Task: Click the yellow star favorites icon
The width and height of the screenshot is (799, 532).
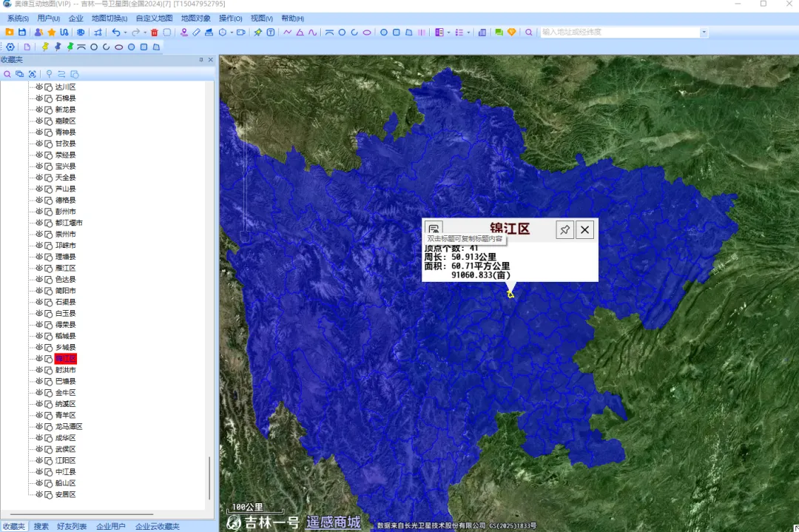Action: coord(52,32)
